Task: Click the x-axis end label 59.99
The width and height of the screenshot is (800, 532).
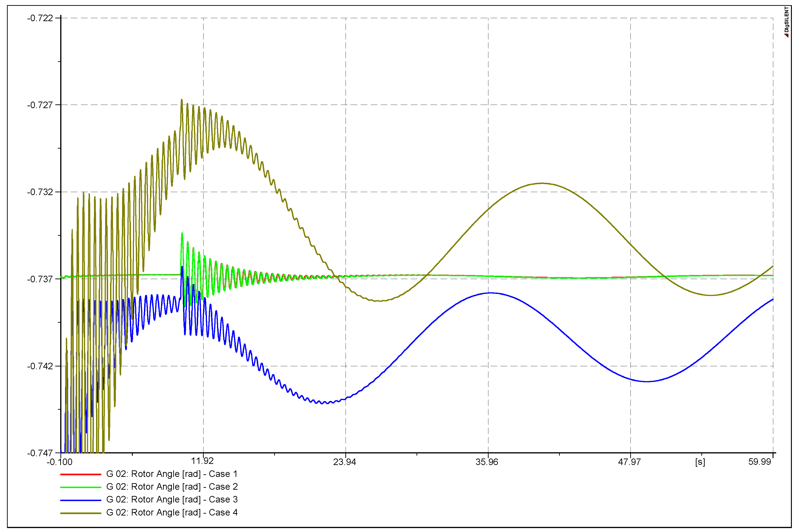Action: click(760, 462)
